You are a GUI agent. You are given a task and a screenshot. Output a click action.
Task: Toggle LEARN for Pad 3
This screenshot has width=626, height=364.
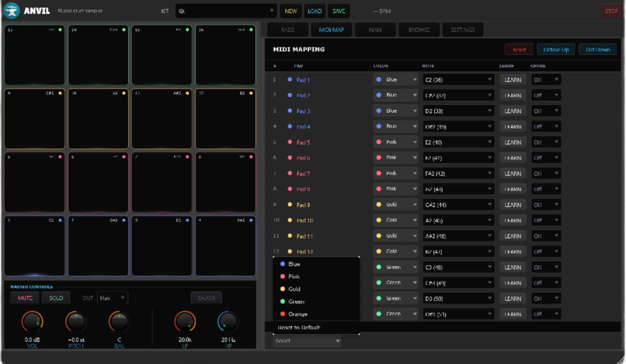513,111
